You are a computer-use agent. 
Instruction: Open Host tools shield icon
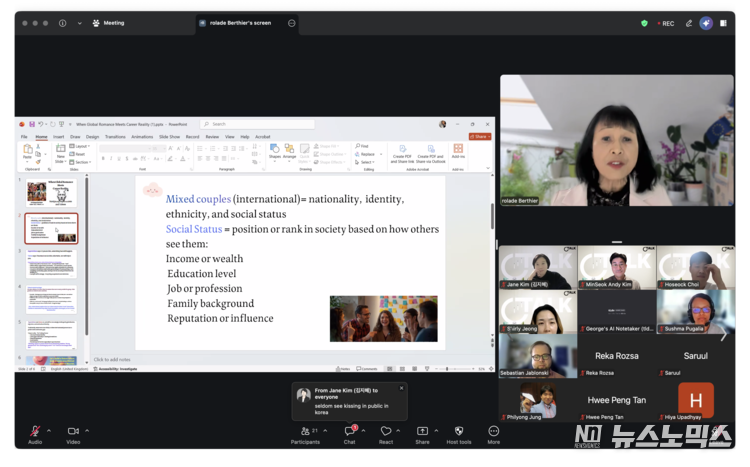tap(458, 431)
